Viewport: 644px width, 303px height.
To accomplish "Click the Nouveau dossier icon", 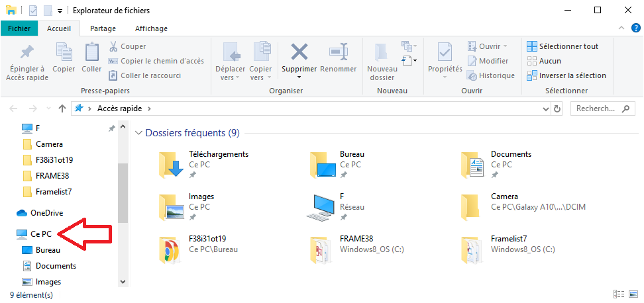I will (382, 52).
